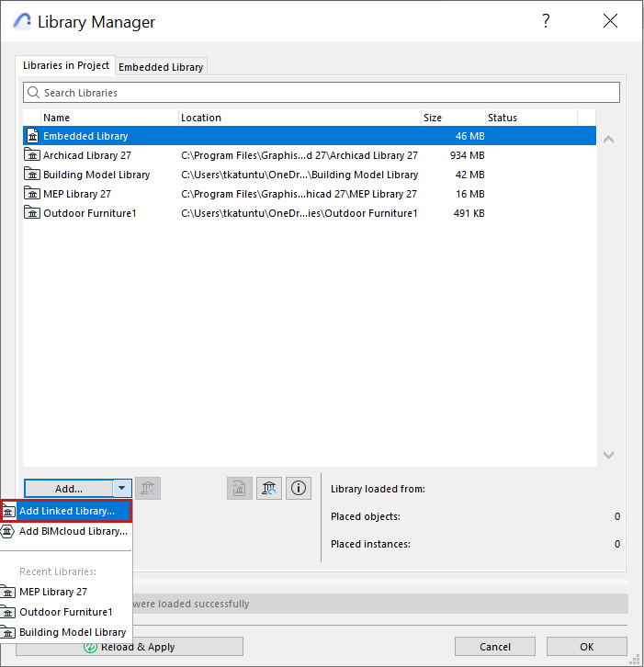This screenshot has width=644, height=667.
Task: Confirm with the OK button
Action: point(586,647)
